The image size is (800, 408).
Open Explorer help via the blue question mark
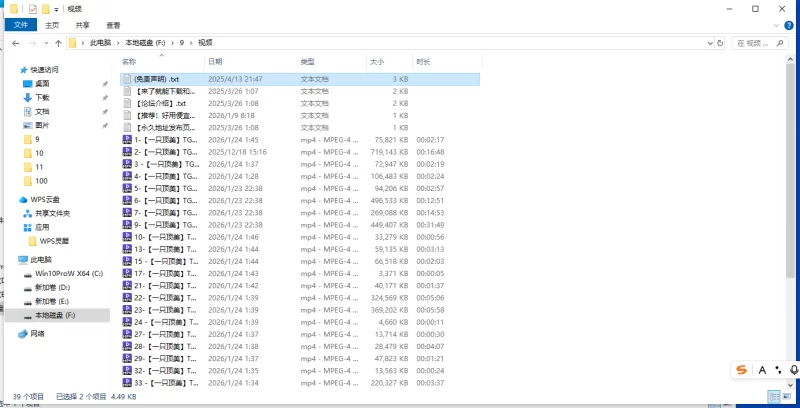point(790,24)
